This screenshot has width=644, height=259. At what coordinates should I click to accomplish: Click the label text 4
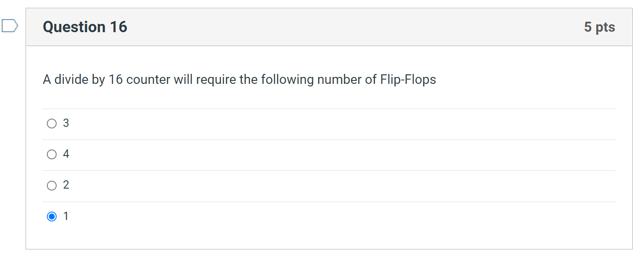tap(66, 154)
